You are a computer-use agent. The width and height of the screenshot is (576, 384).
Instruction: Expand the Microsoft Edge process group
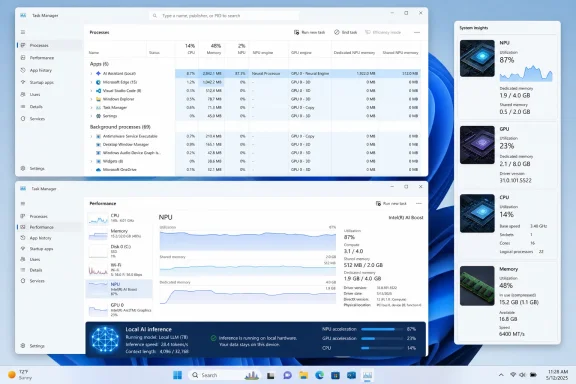point(91,82)
